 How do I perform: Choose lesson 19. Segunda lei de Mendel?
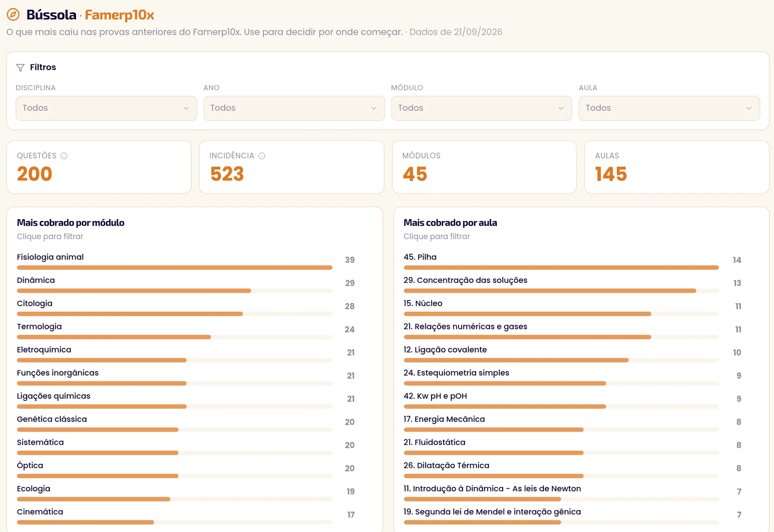tap(572, 516)
